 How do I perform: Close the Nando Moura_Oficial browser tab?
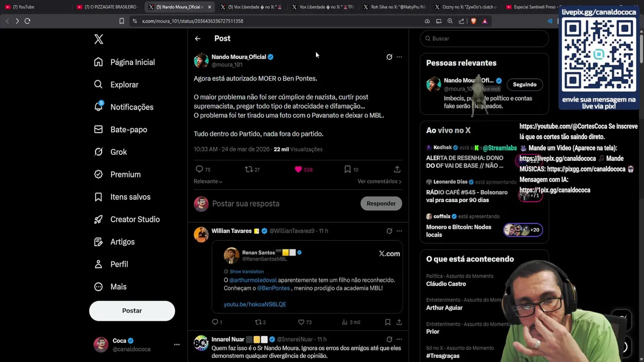[209, 7]
